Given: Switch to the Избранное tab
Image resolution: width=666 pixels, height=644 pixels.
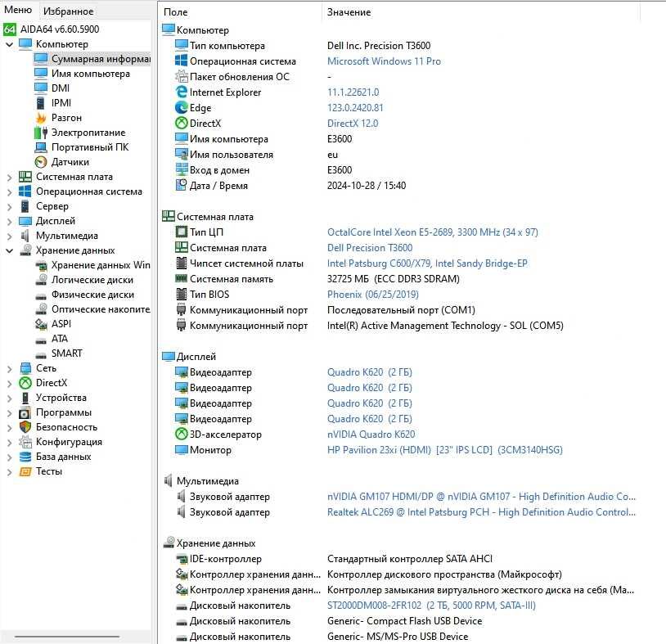Looking at the screenshot, I should (x=69, y=11).
